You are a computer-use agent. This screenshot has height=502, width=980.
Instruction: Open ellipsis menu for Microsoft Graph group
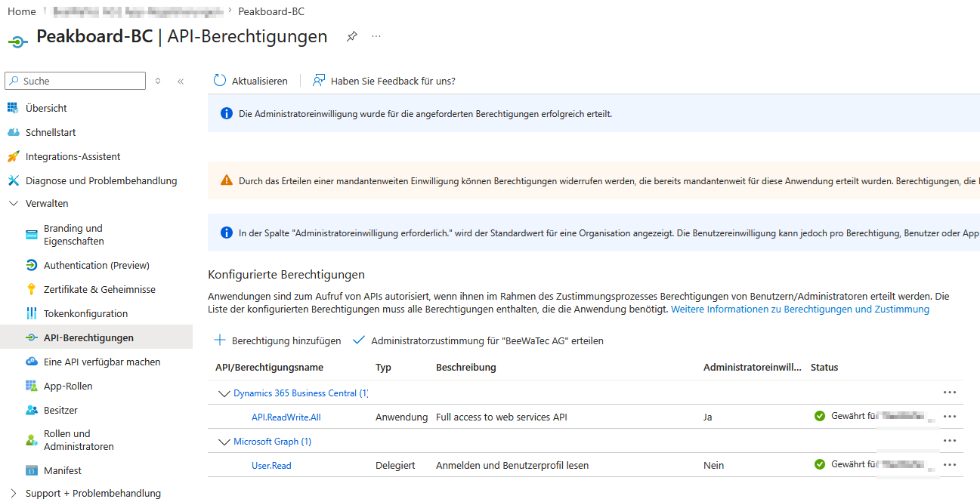pyautogui.click(x=950, y=441)
